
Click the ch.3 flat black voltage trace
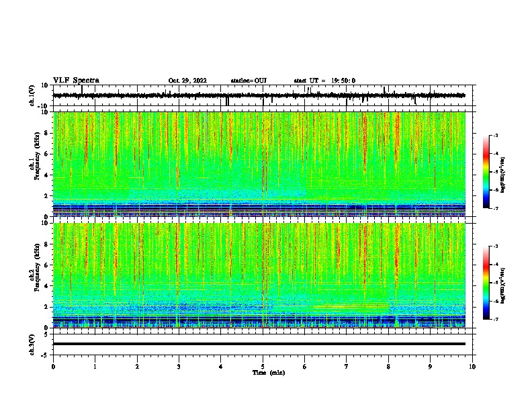tap(259, 344)
